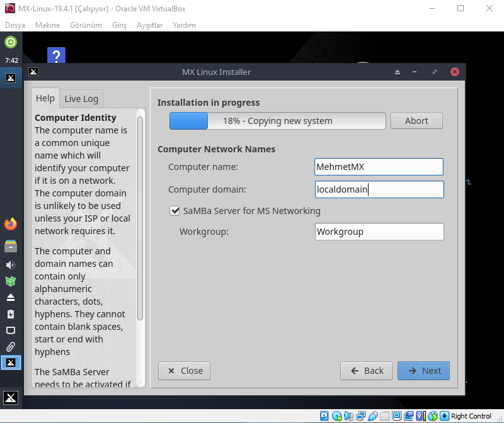Viewport: 504px width, 423px height.
Task: Click the Computer Network Names heading
Action: [x=216, y=149]
